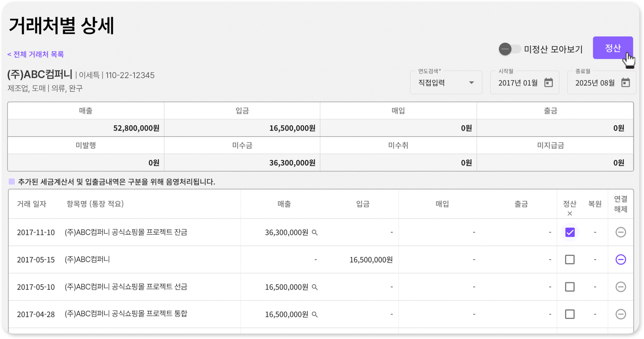Click magnifier icon in 2017-04-28 row

pyautogui.click(x=315, y=315)
